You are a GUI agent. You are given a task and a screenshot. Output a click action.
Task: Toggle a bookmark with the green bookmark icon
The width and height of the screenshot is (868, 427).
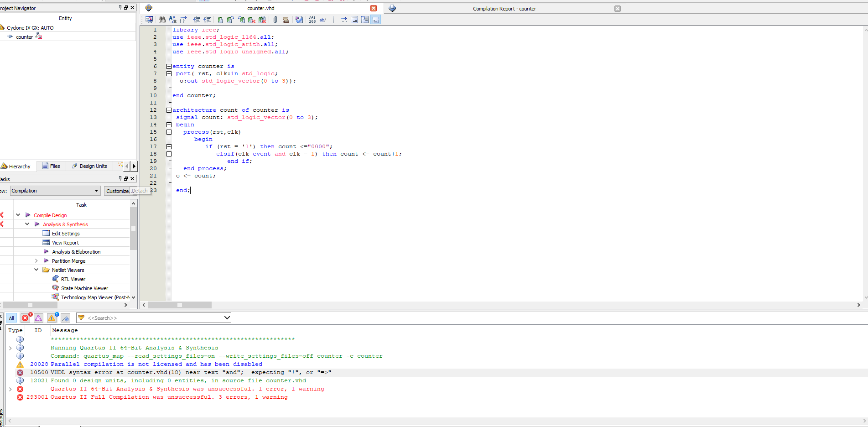tap(220, 20)
